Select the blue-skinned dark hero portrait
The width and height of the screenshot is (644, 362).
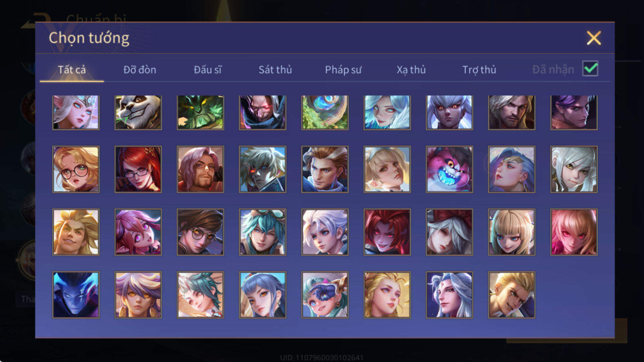[76, 295]
